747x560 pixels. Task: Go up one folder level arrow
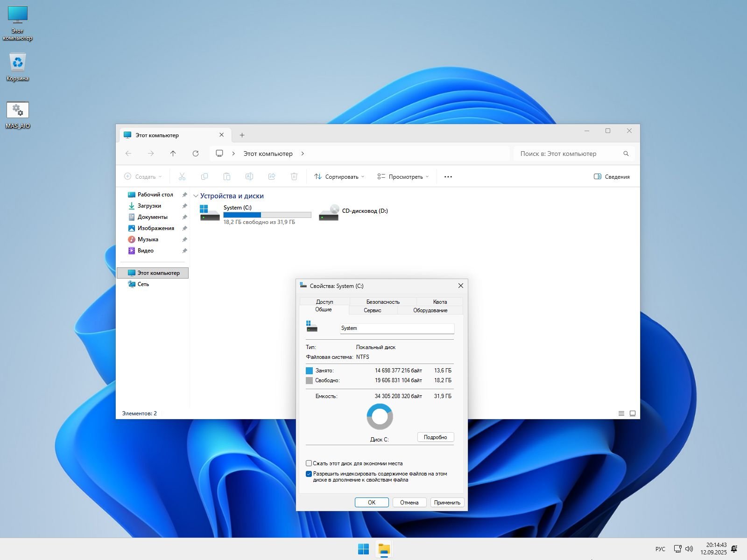(173, 154)
